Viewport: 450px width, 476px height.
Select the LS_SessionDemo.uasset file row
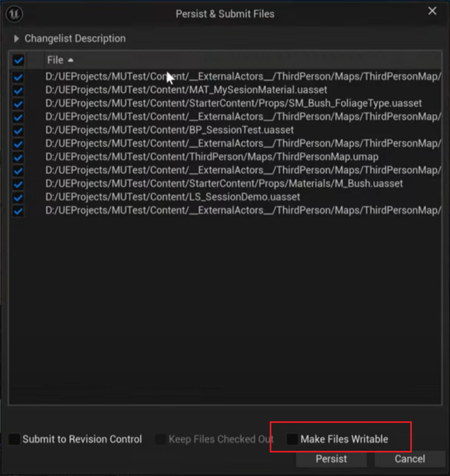[x=173, y=197]
